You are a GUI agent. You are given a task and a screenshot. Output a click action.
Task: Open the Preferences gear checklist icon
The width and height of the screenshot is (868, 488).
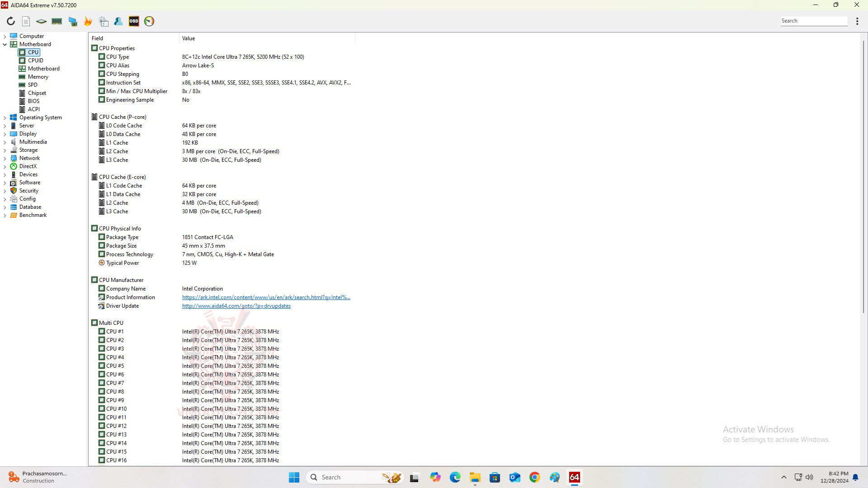coord(104,21)
